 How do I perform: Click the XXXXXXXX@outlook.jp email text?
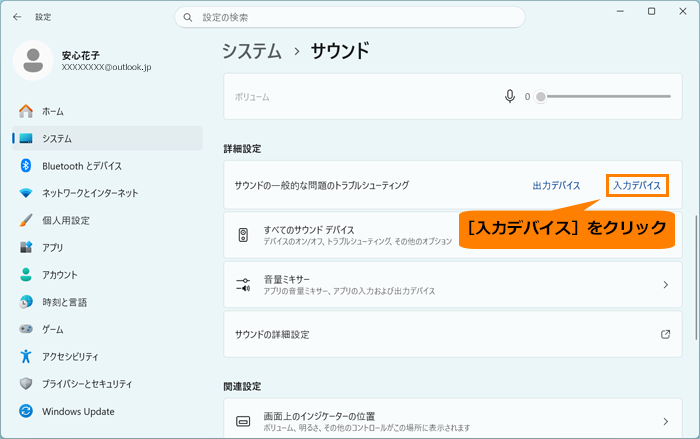coord(106,67)
